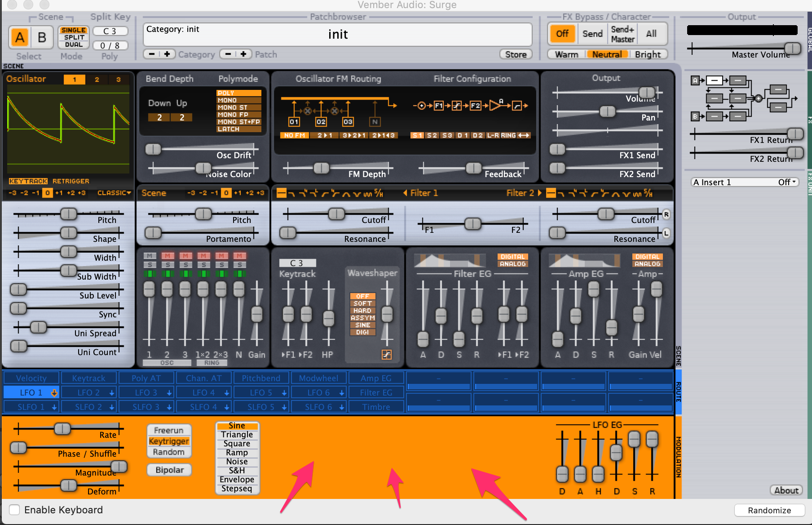
Task: Select octave +1 in Oscillator octave selector
Action: pyautogui.click(x=59, y=193)
